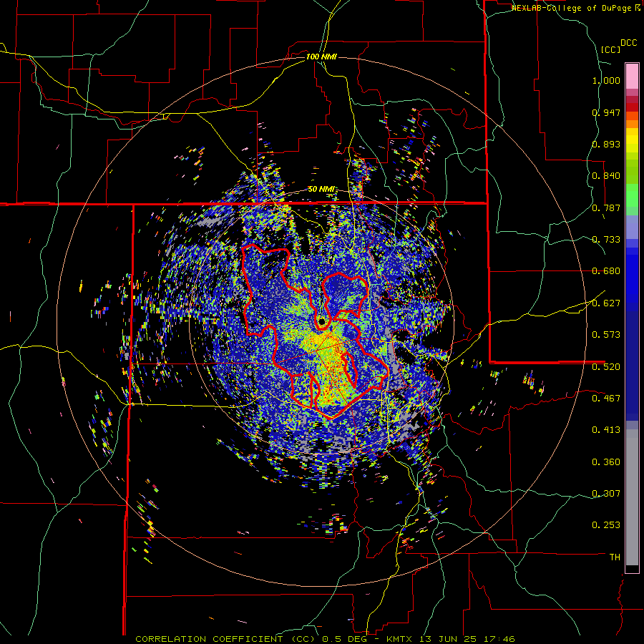Select the 0.947 legend value
This screenshot has height=644, width=644.
(606, 112)
